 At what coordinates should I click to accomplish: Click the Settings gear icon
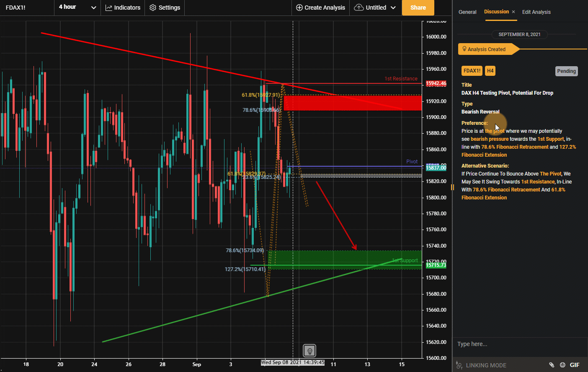[x=153, y=8]
